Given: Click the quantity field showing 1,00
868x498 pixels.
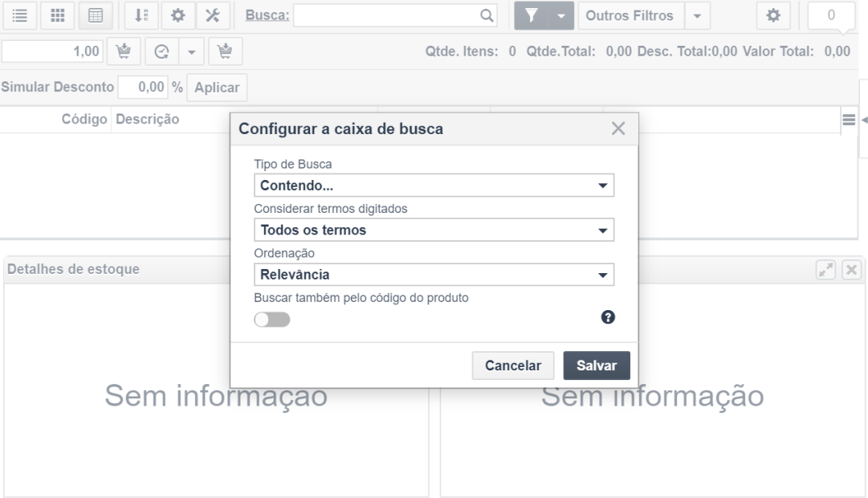Looking at the screenshot, I should click(52, 51).
